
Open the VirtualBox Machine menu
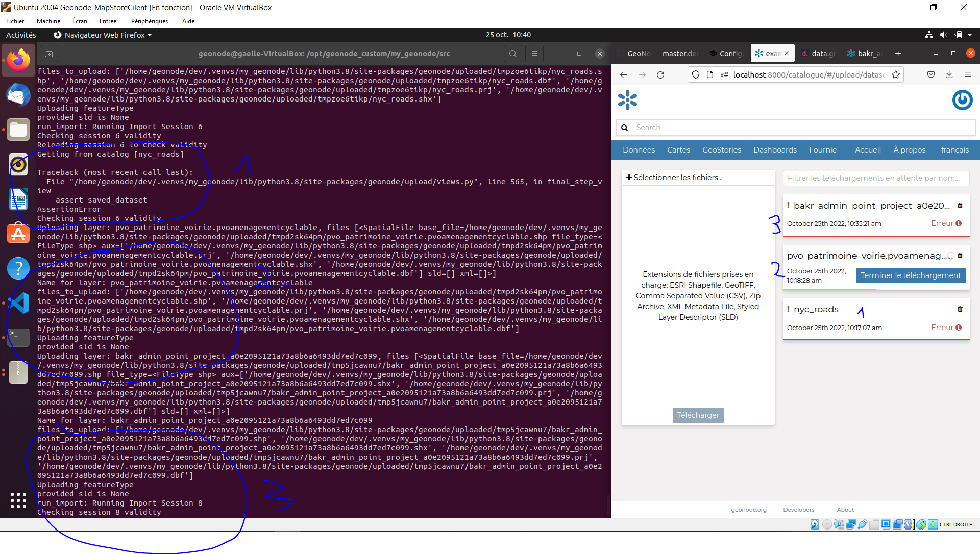48,21
